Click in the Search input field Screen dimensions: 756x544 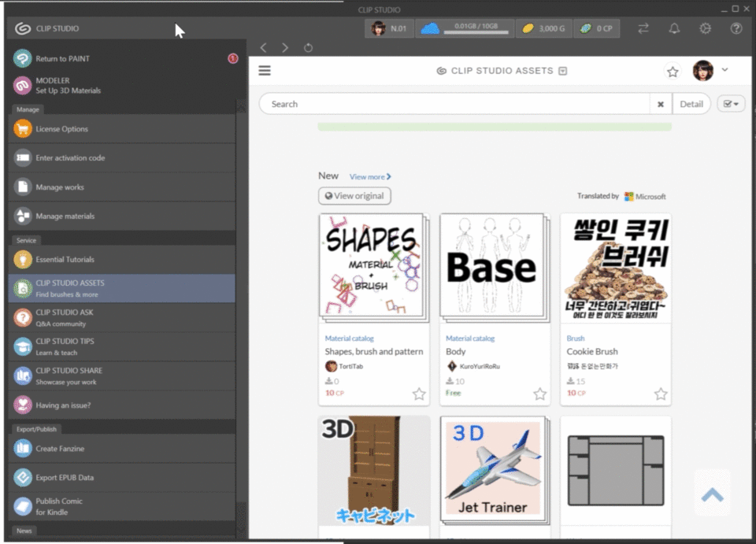pyautogui.click(x=454, y=104)
